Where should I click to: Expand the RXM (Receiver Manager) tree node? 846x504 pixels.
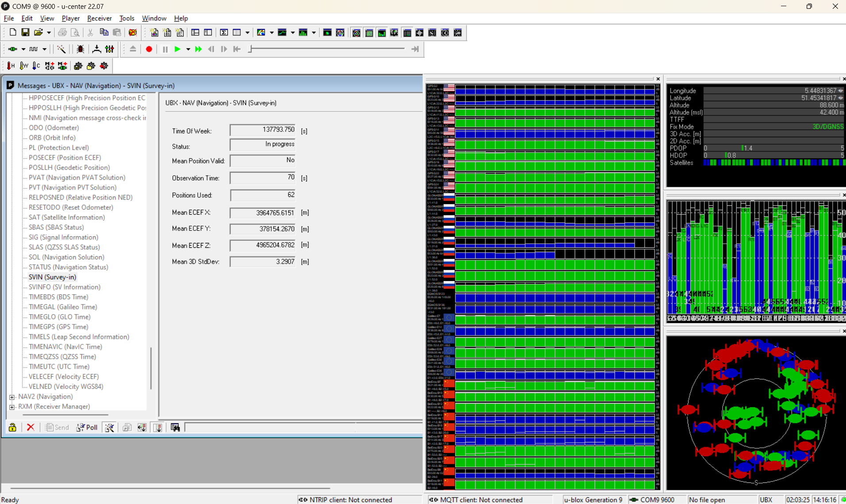pos(12,406)
